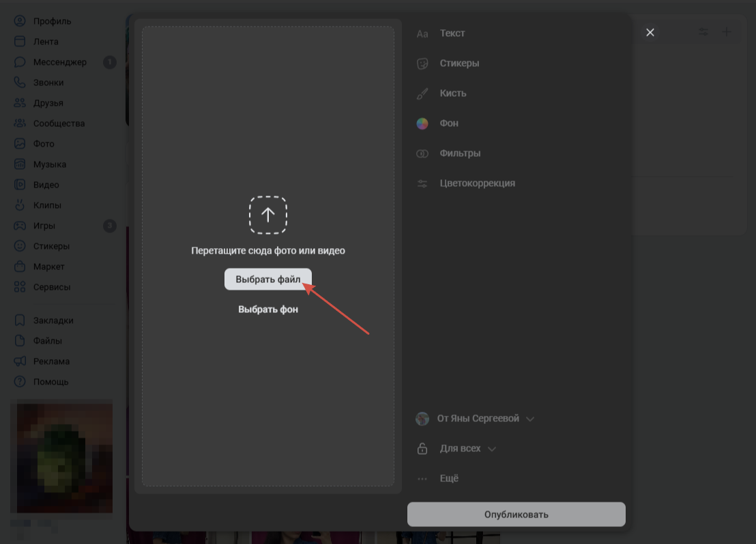The image size is (756, 544).
Task: Select the Кисть brush tool
Action: point(441,93)
